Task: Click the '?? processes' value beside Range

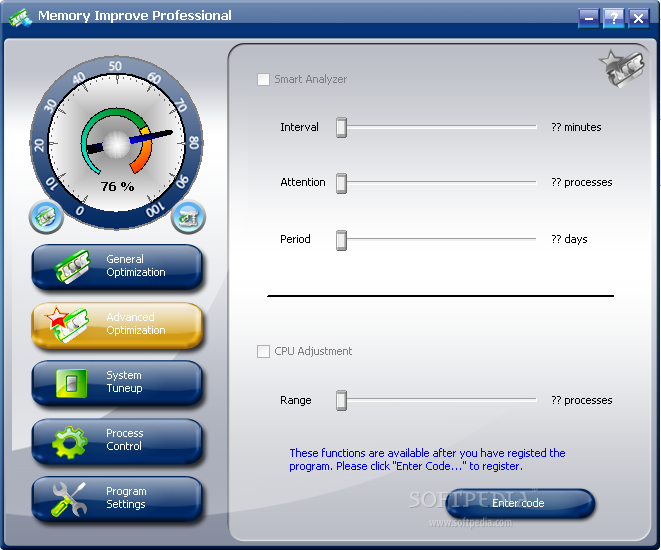Action: [x=581, y=400]
